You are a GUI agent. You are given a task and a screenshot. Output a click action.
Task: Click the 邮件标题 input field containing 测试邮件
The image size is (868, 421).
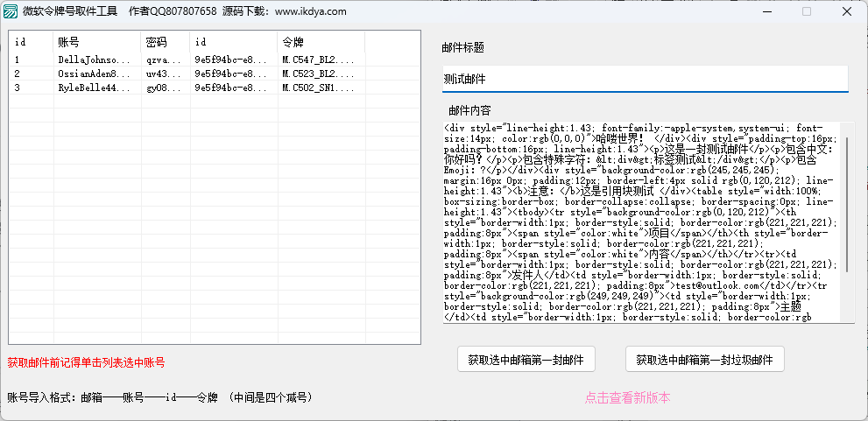646,79
